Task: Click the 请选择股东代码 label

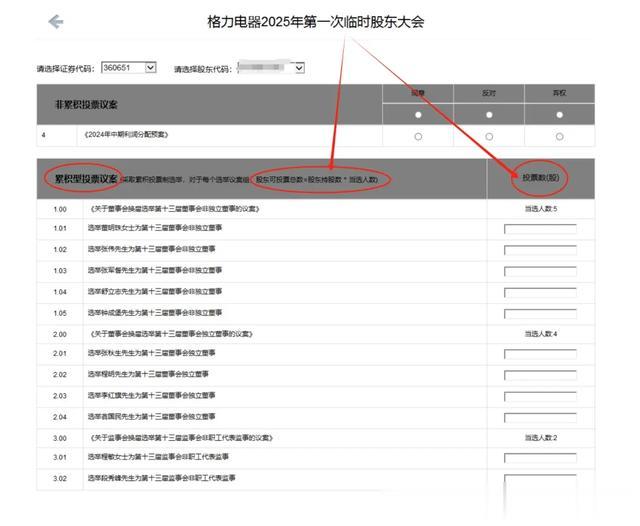Action: point(203,69)
